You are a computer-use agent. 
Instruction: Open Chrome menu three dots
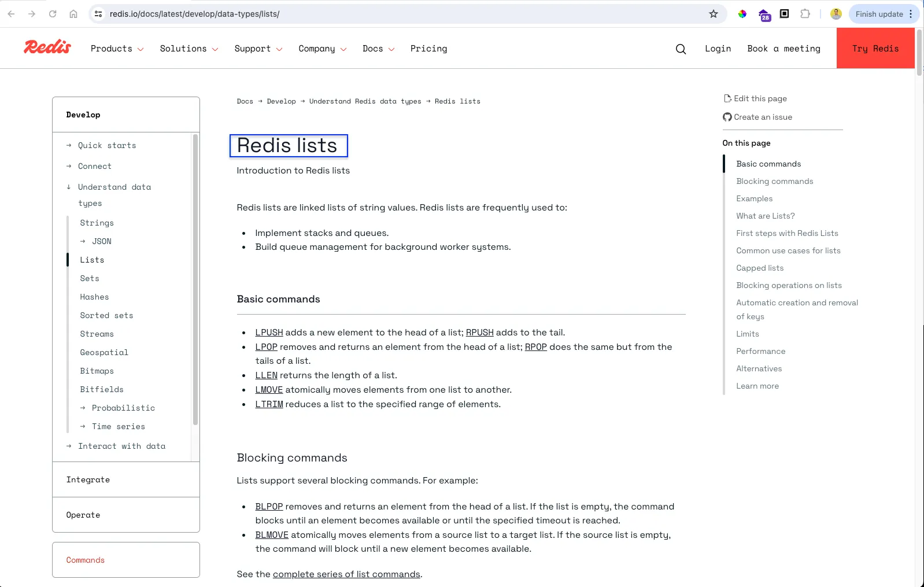click(x=911, y=14)
